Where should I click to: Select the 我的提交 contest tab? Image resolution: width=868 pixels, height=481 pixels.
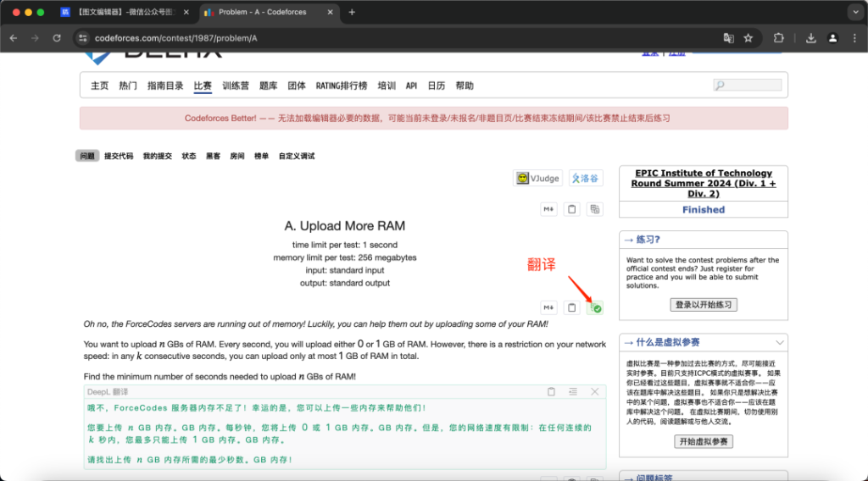point(157,156)
